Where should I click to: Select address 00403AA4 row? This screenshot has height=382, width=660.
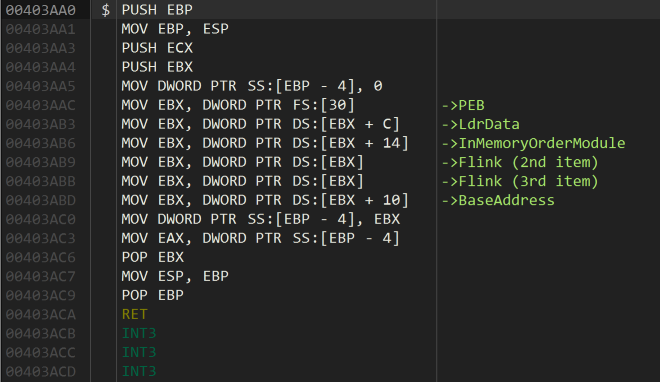coord(330,67)
